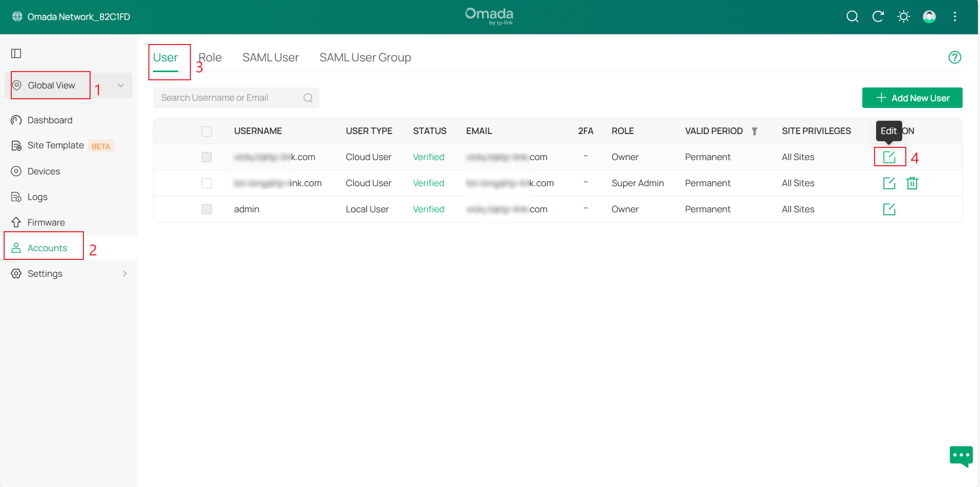Click the global search magnifier icon
Screen dimensions: 980x487
[x=852, y=17]
